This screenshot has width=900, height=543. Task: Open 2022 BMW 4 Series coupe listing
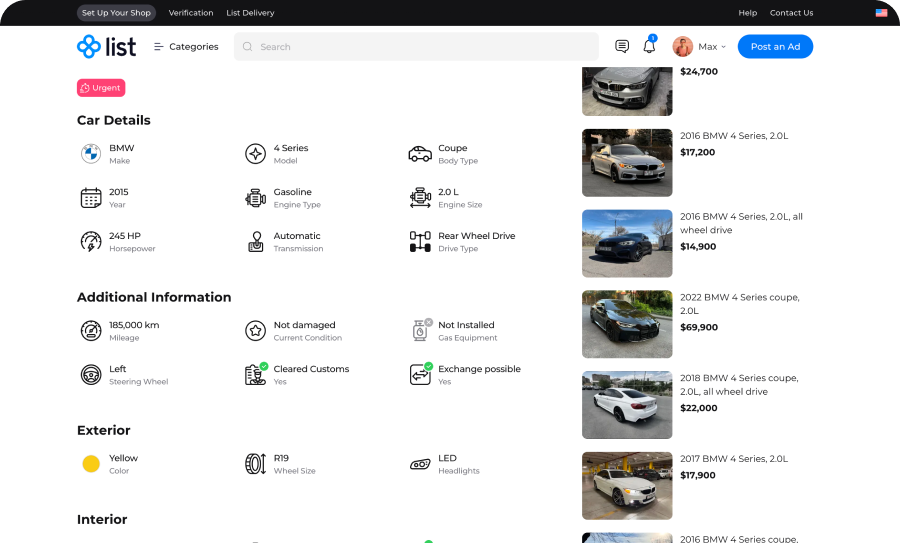pyautogui.click(x=739, y=304)
